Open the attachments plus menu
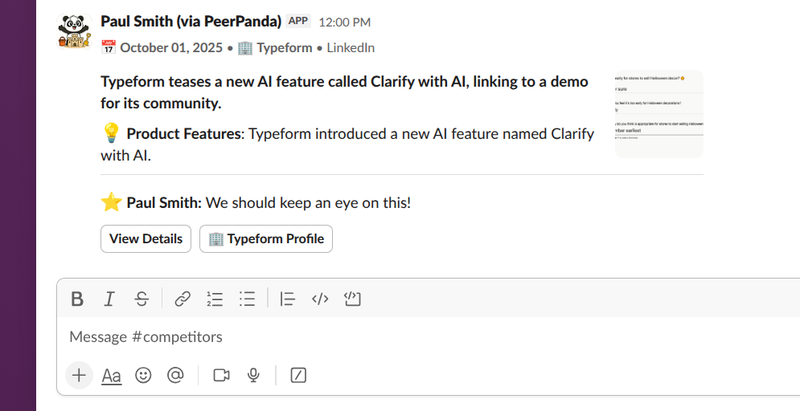Viewport: 800px width, 411px height. coord(78,375)
